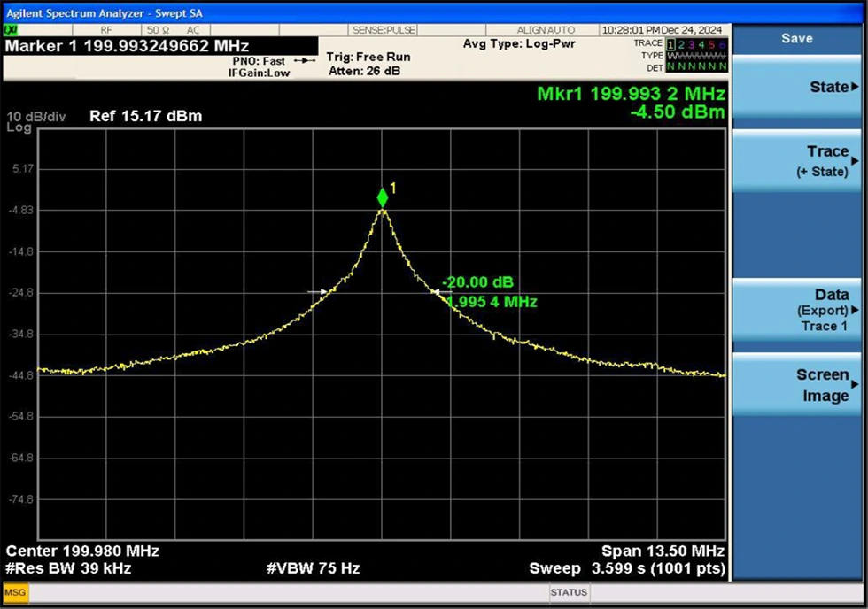This screenshot has width=868, height=609.
Task: Click the IFGain:Low setting
Action: [259, 73]
